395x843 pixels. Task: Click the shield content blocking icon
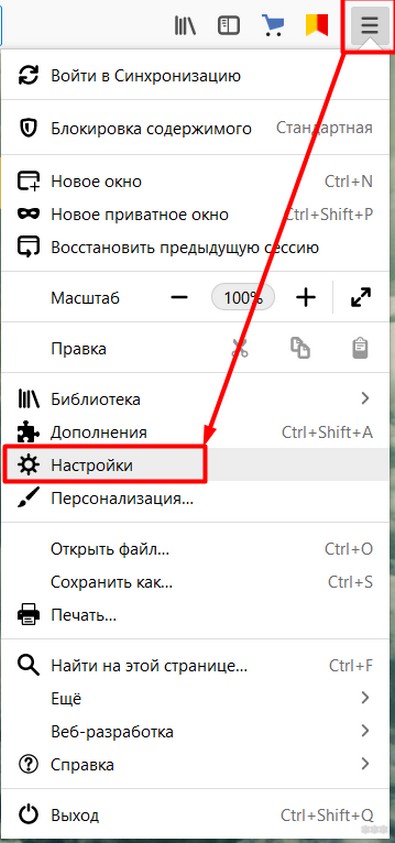[28, 128]
